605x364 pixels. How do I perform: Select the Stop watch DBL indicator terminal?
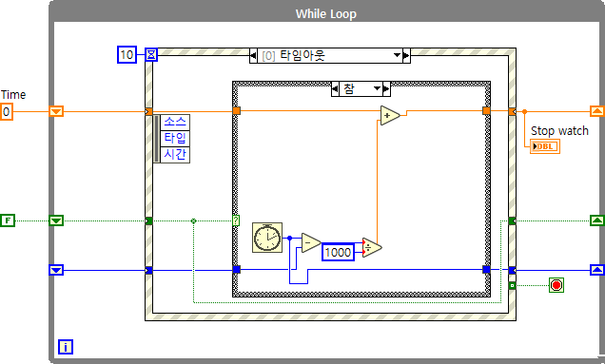coord(545,146)
